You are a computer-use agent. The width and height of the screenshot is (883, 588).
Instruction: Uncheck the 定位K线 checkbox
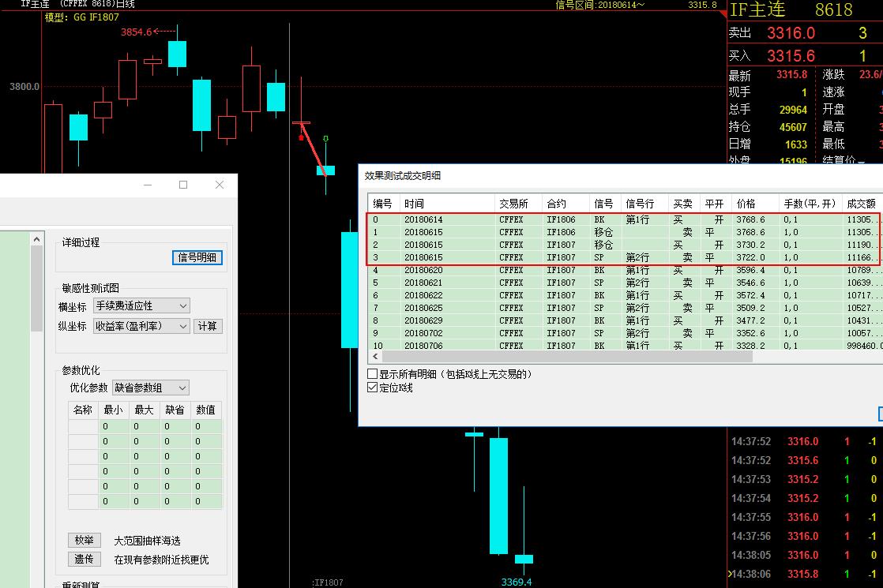click(x=373, y=388)
